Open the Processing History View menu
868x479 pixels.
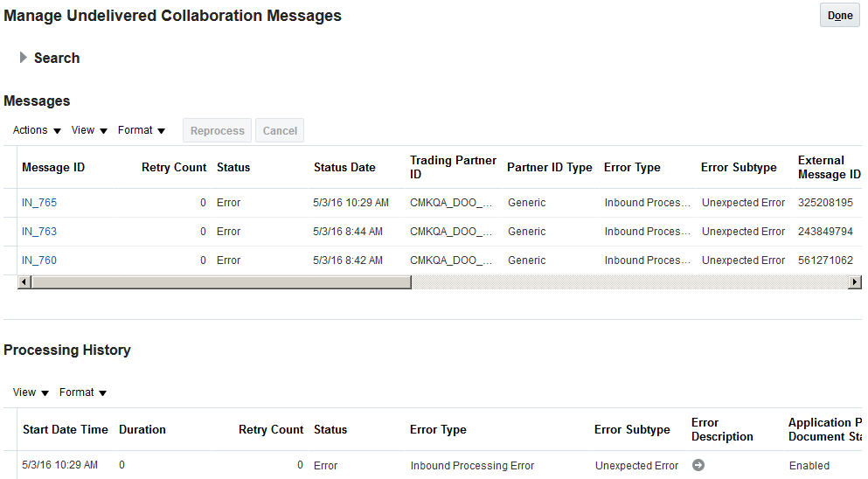click(x=31, y=392)
